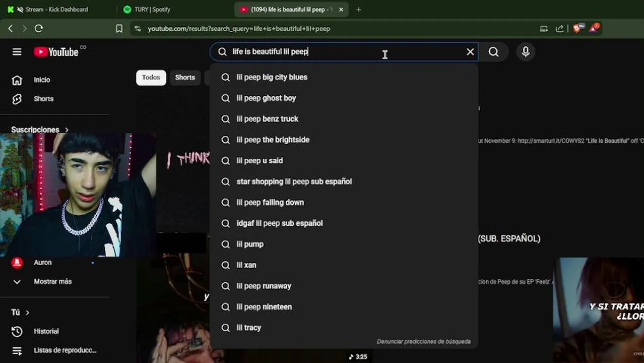Run search with the magnifier button
The image size is (644, 363).
tap(494, 52)
